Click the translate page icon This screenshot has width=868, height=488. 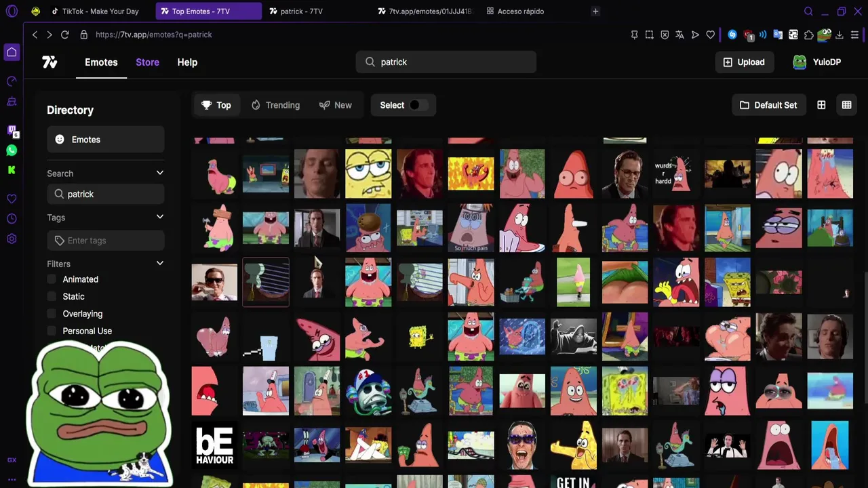click(x=679, y=35)
